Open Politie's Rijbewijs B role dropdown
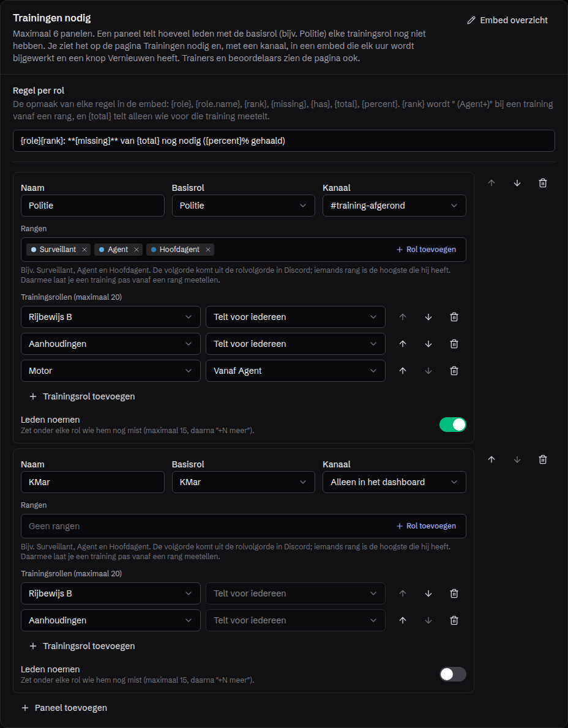 click(x=111, y=317)
